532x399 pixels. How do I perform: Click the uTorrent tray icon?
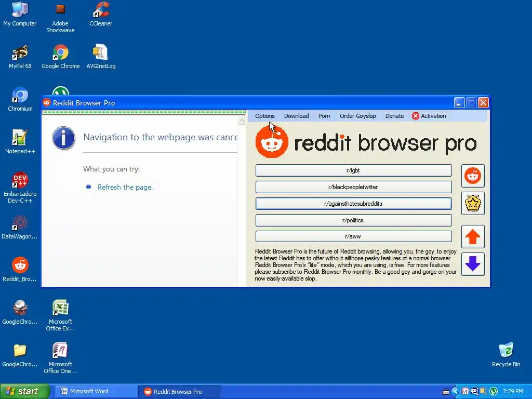coord(494,392)
